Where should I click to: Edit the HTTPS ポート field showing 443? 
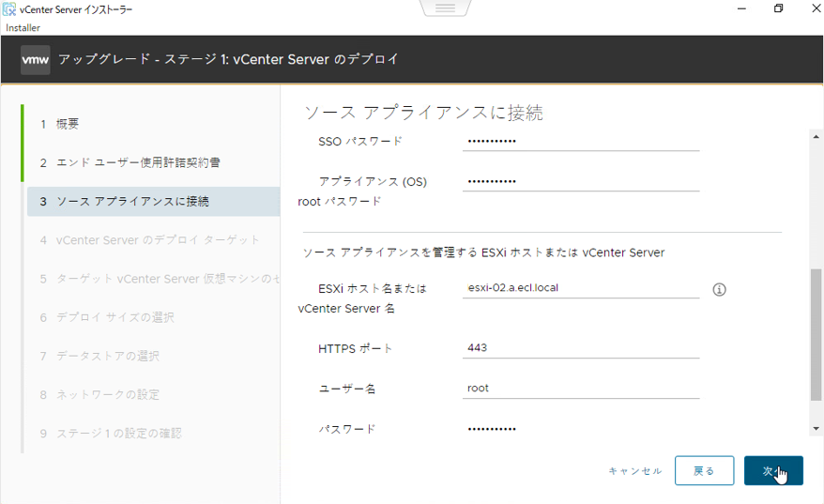click(581, 348)
